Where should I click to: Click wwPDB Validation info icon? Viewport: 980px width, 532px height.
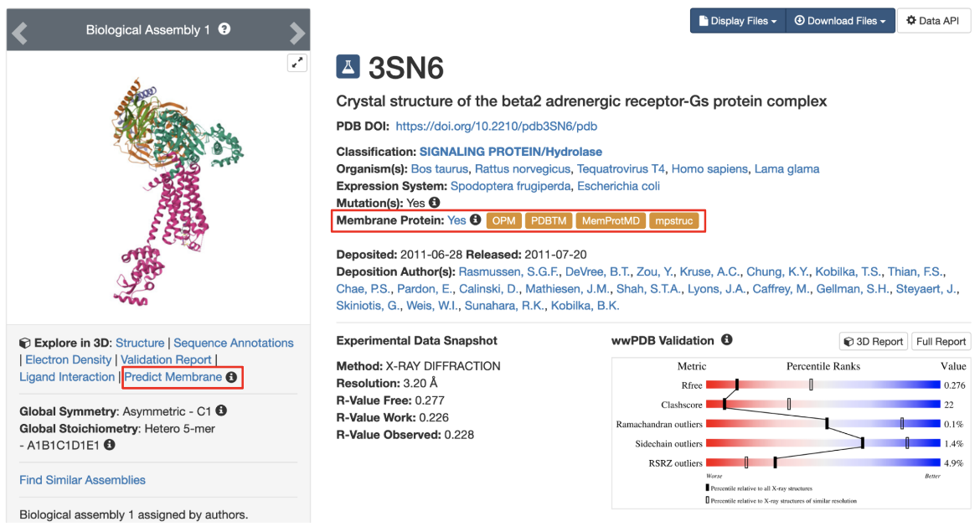727,340
